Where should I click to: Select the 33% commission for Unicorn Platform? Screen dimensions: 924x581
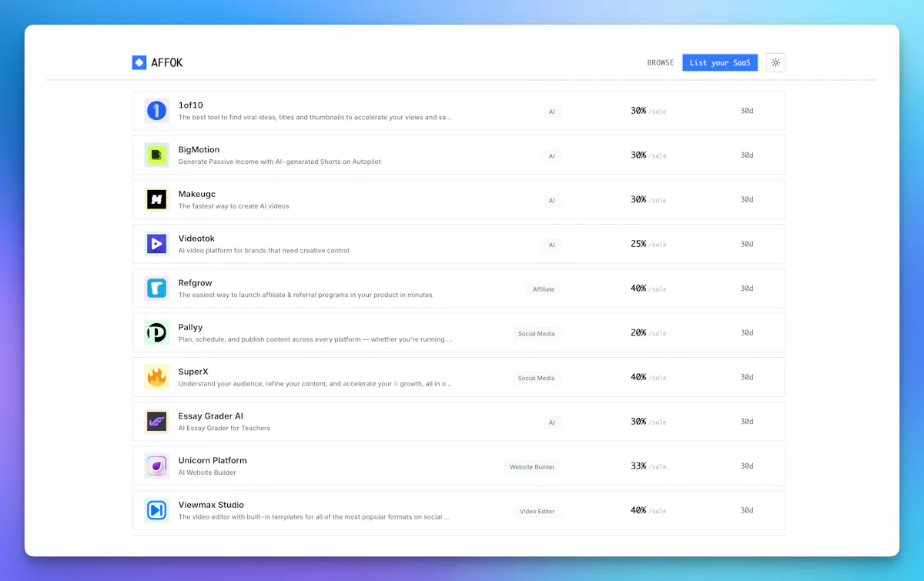coord(638,466)
